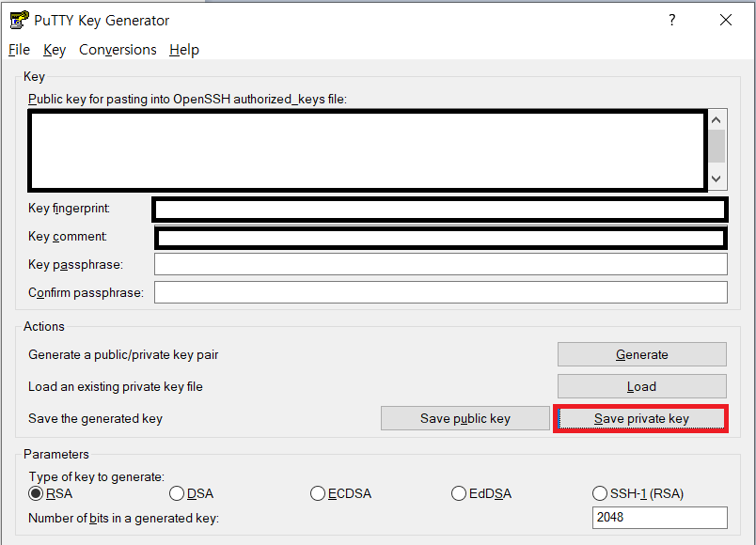Click the public key scrollbar thumb
The height and width of the screenshot is (545, 756).
click(717, 146)
